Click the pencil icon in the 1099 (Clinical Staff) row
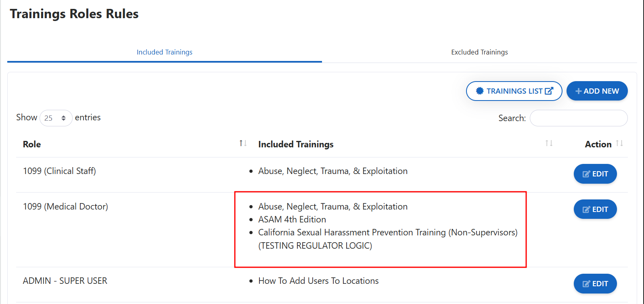The width and height of the screenshot is (644, 304). (586, 174)
